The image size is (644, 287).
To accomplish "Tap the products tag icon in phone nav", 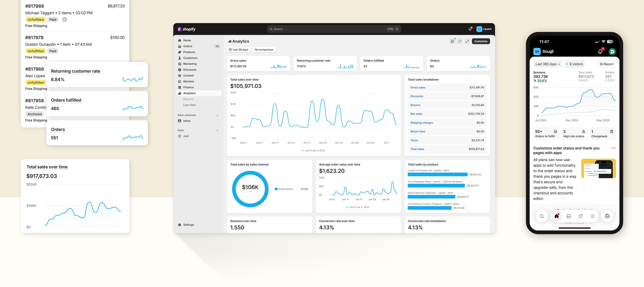I will click(x=580, y=216).
